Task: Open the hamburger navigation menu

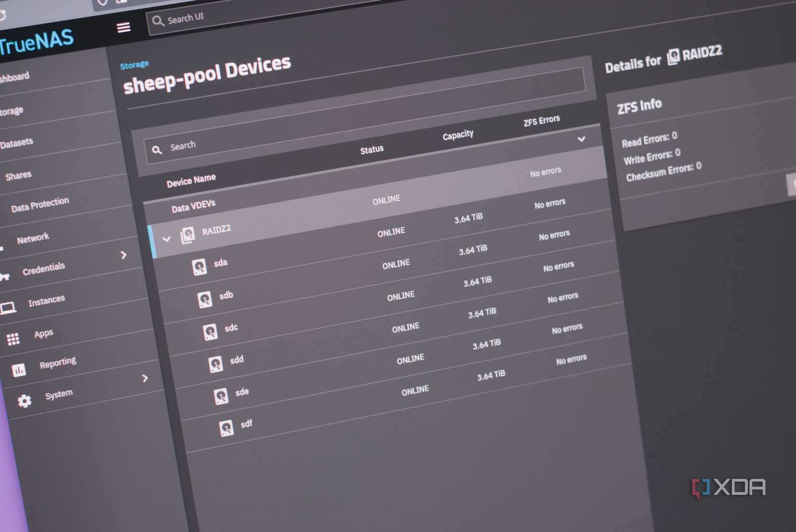Action: 124,27
